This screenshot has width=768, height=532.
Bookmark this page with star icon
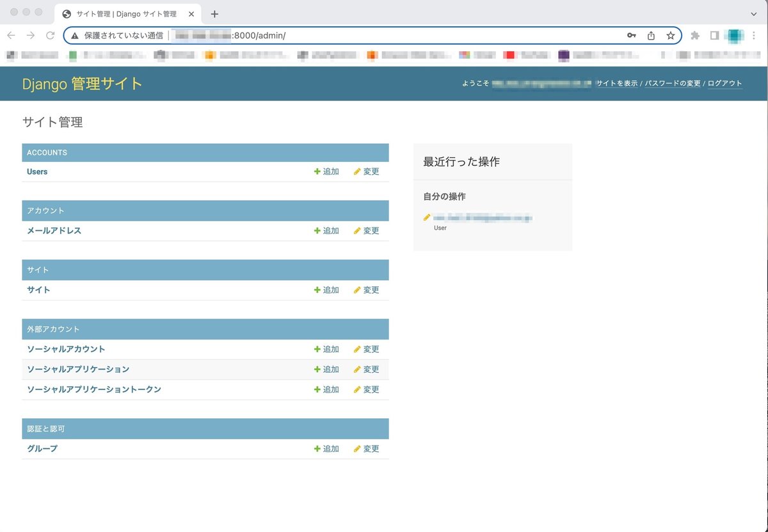670,36
